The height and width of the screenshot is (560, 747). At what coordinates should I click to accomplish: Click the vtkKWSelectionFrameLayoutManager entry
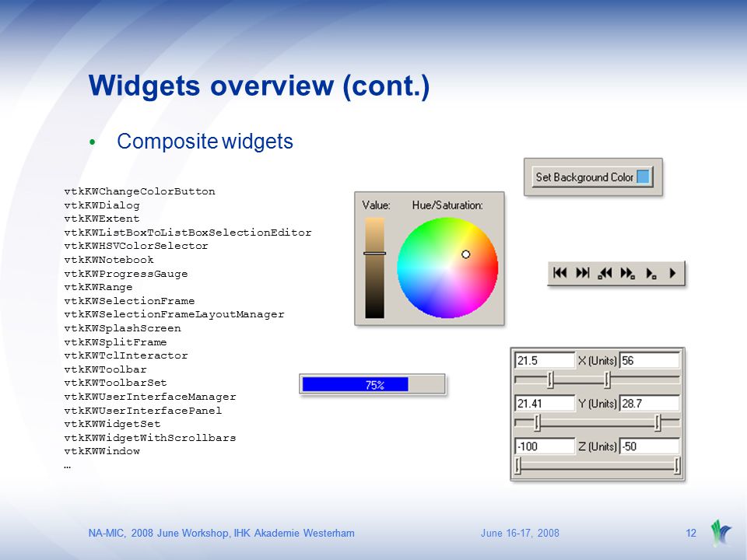click(x=174, y=314)
